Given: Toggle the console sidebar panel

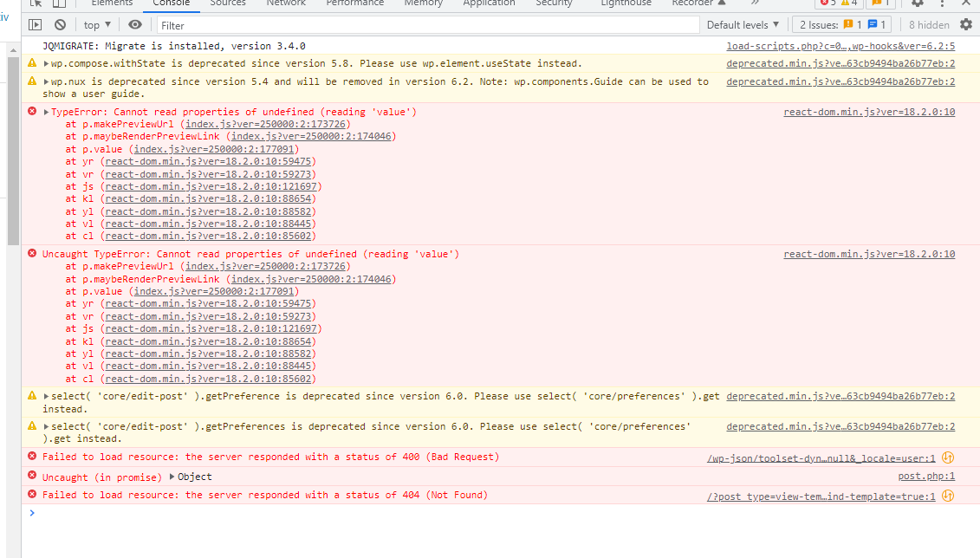Looking at the screenshot, I should tap(36, 24).
